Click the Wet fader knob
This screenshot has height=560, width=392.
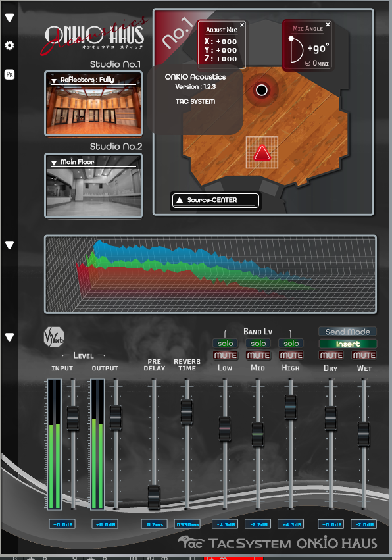pos(364,434)
